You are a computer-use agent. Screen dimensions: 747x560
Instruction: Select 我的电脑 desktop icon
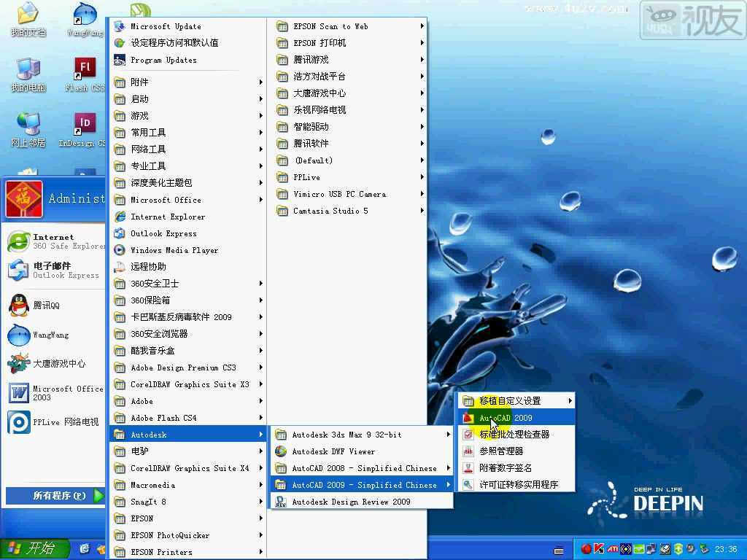tap(28, 75)
